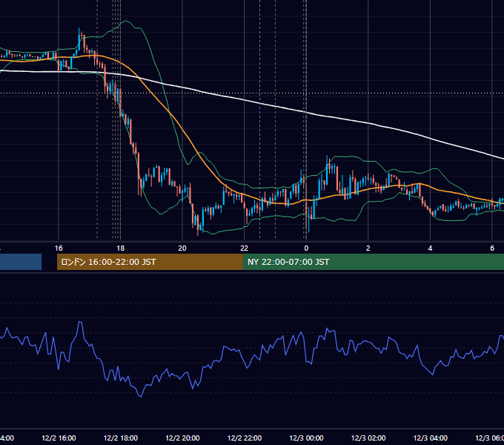Image resolution: width=504 pixels, height=445 pixels.
Task: Click hour label 0 on upper axis
Action: (x=306, y=248)
